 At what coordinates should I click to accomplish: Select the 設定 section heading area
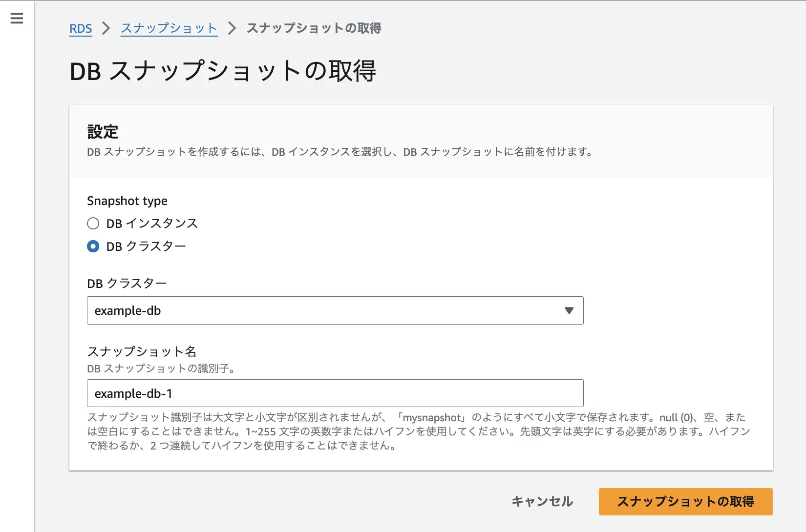[103, 132]
